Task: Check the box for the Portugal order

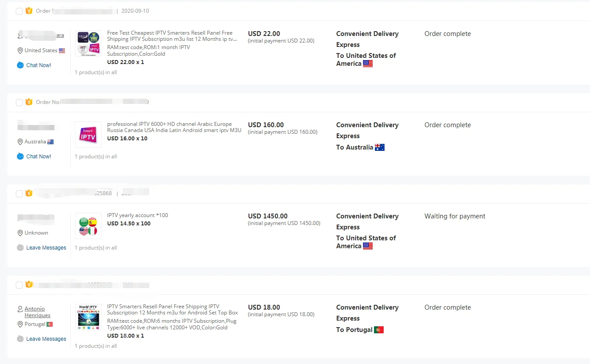Action: click(x=19, y=285)
